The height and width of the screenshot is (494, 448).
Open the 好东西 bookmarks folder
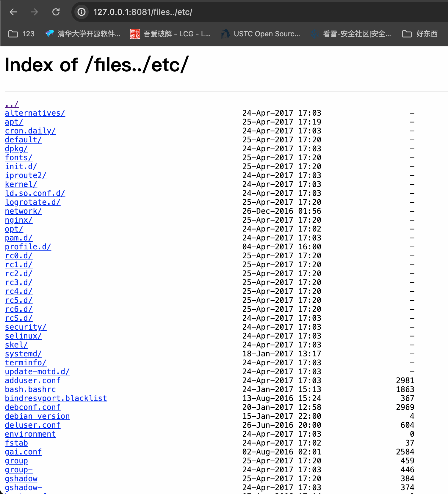pyautogui.click(x=420, y=34)
